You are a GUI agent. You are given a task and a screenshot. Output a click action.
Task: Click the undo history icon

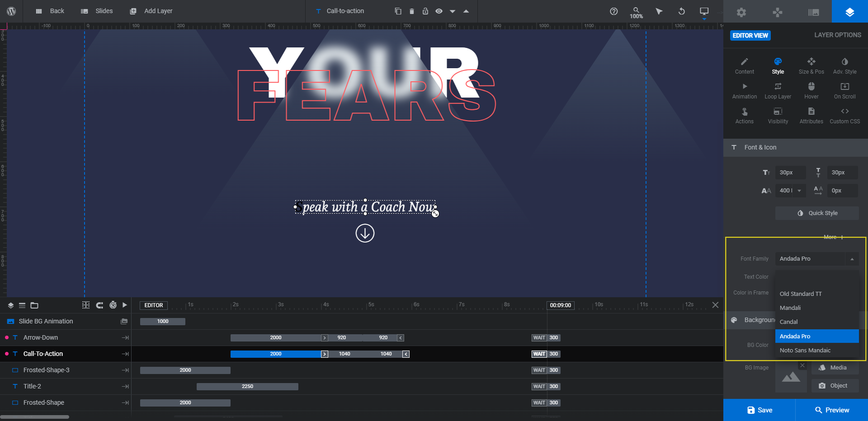(682, 11)
